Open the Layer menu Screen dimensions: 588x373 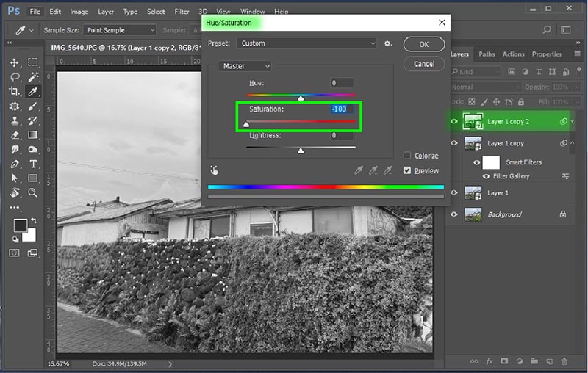(106, 12)
